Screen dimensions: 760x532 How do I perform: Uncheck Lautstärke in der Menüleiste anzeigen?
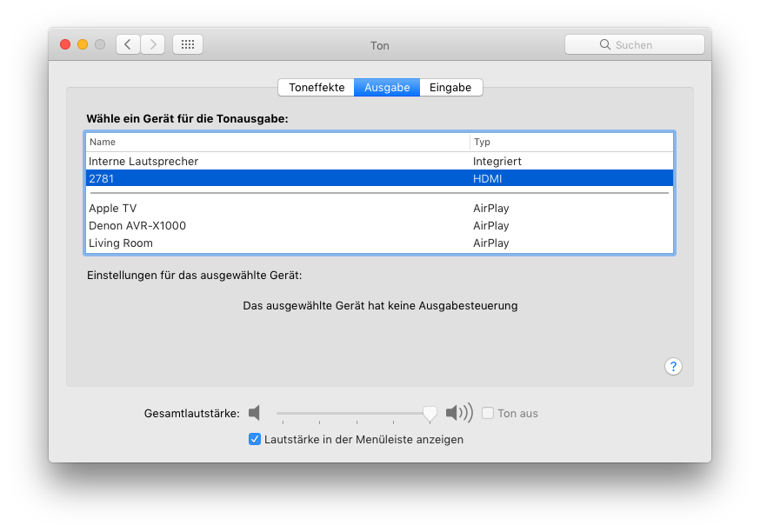point(255,439)
